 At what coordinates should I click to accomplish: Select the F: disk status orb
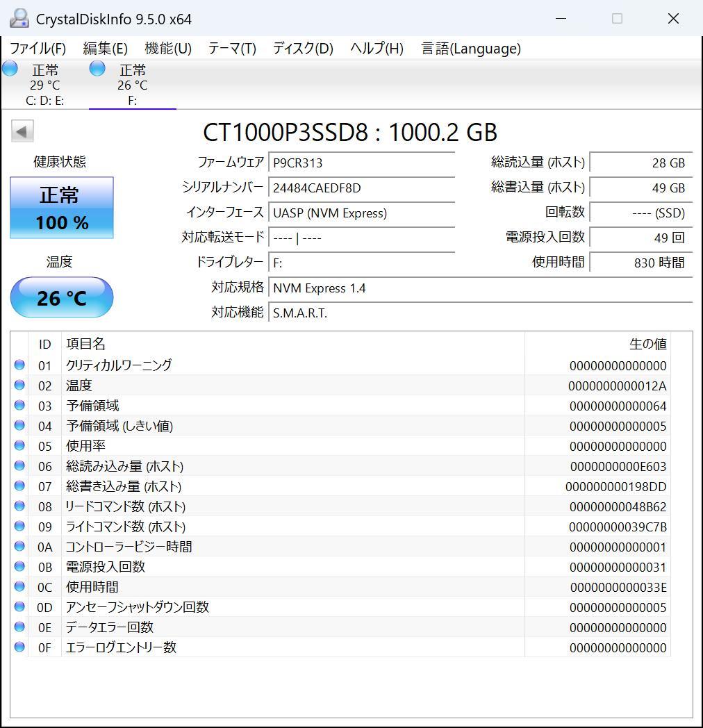pyautogui.click(x=97, y=68)
